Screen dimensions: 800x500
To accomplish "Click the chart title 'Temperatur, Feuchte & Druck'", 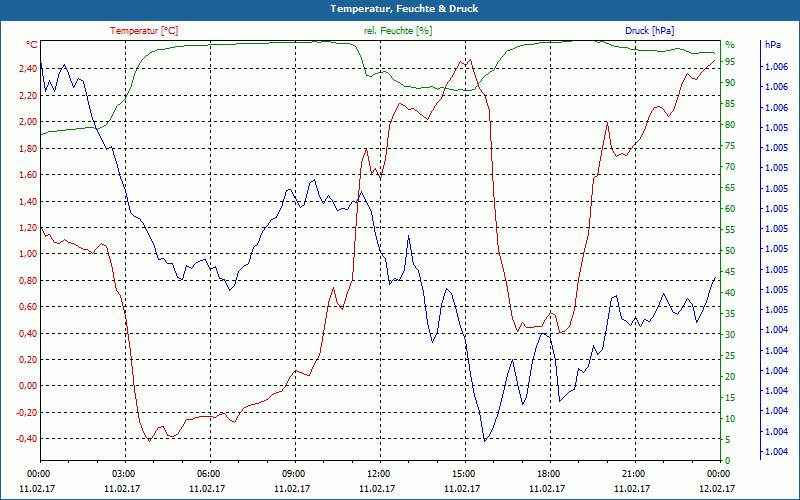I will click(x=404, y=9).
